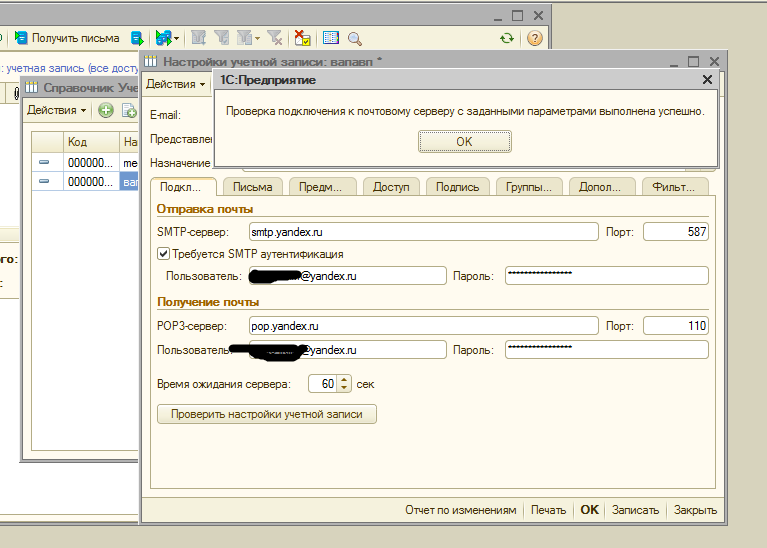
Task: Open Действия menu in Справочник window
Action: coord(56,110)
